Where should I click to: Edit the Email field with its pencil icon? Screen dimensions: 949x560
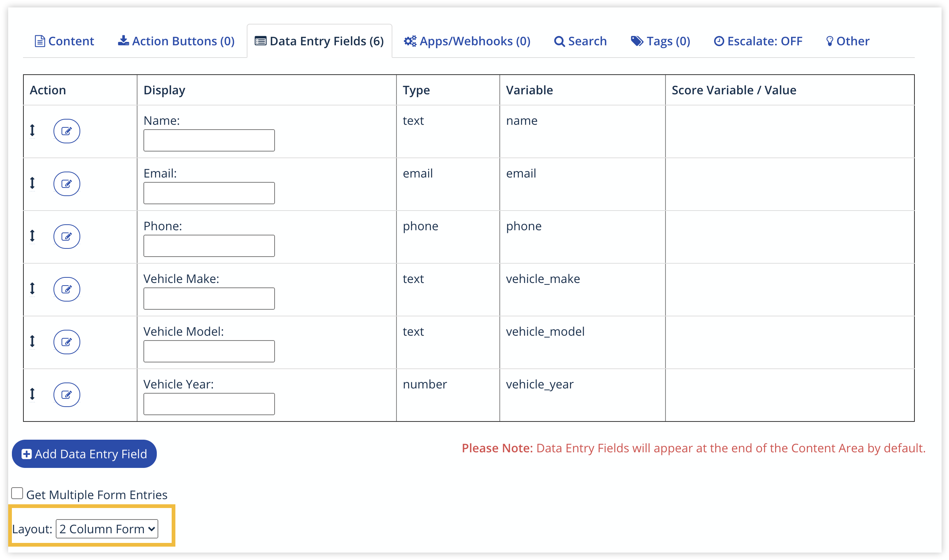67,184
